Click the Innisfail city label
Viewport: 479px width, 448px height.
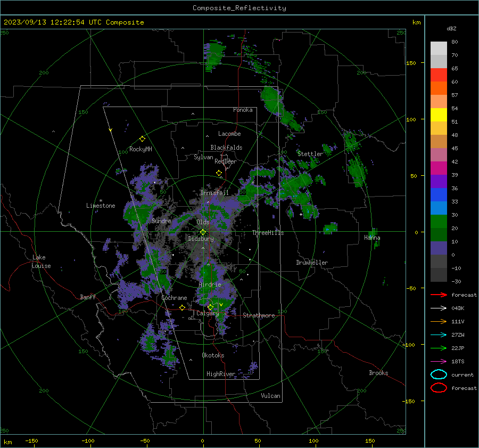[214, 193]
